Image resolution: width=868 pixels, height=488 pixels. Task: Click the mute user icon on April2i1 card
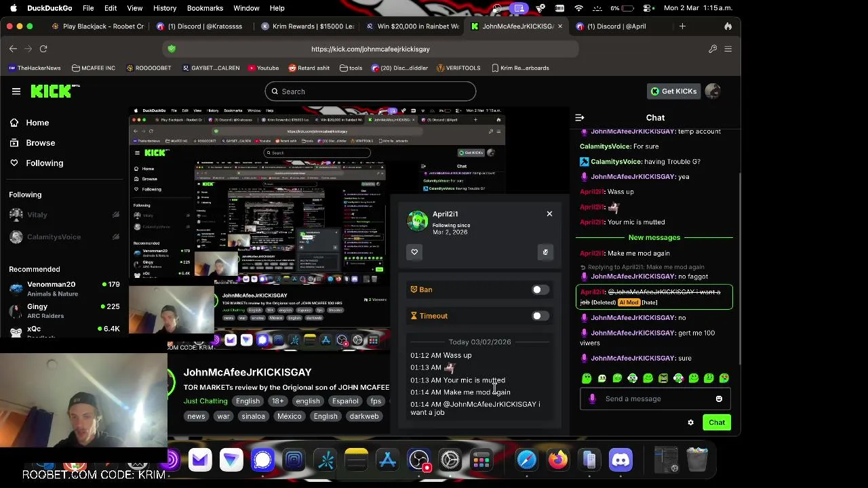click(545, 252)
